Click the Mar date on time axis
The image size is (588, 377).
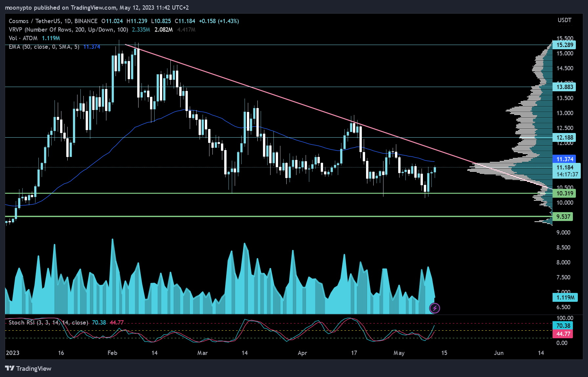click(202, 353)
